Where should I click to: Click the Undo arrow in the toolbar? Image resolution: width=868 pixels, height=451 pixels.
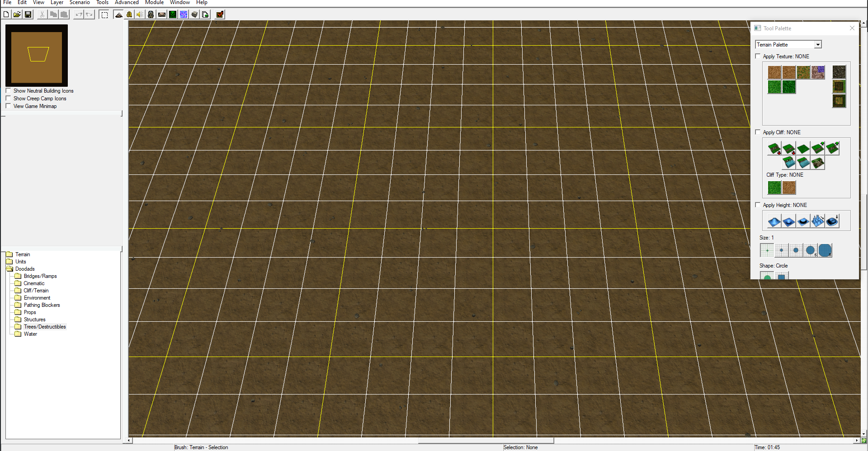[79, 14]
